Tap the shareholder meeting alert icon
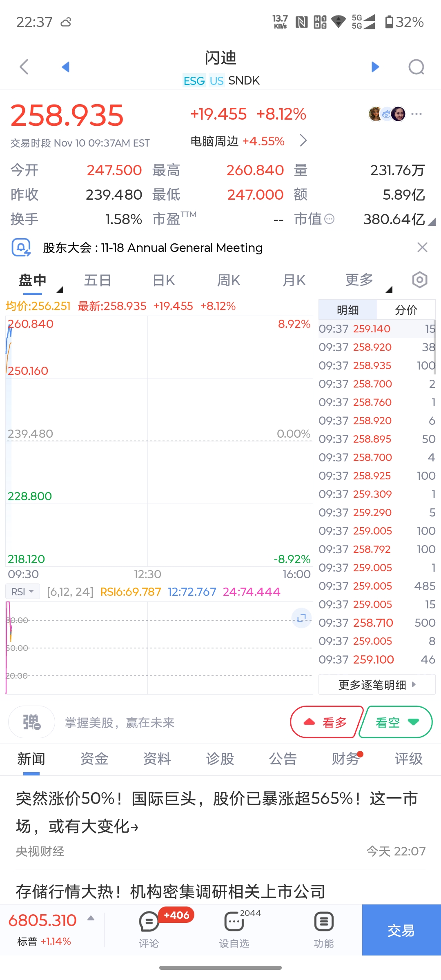441x980 pixels. pos(21,247)
